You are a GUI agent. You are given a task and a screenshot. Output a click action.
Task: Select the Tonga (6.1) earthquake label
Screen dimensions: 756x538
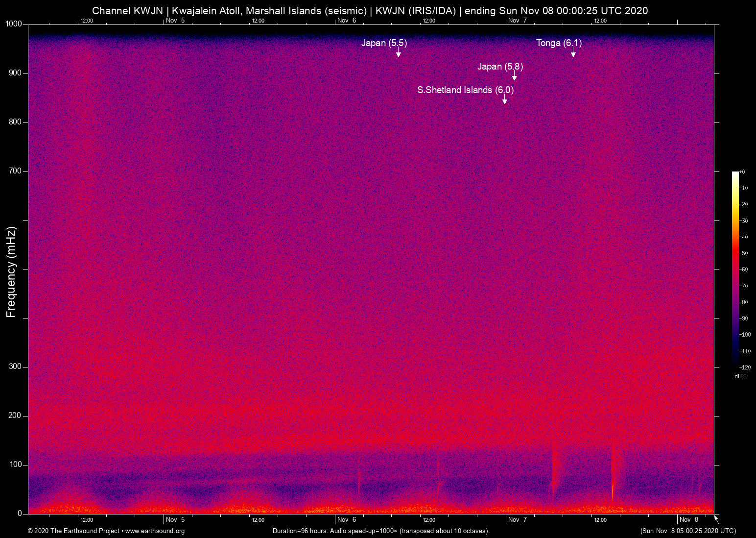pos(559,43)
